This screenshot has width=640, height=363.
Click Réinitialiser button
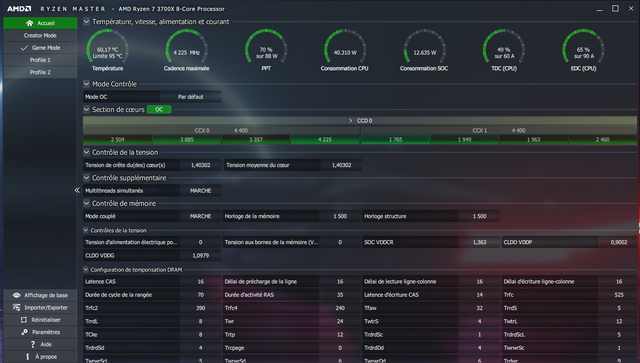click(40, 320)
